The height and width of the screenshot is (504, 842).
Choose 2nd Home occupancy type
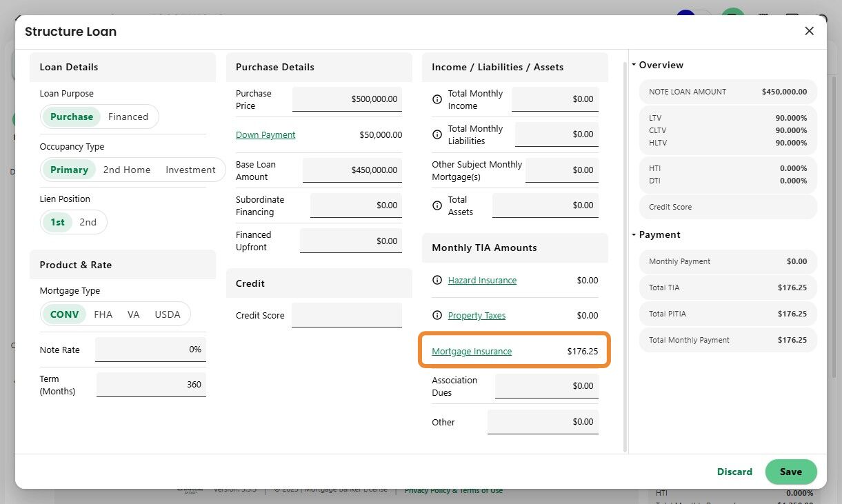click(x=127, y=170)
